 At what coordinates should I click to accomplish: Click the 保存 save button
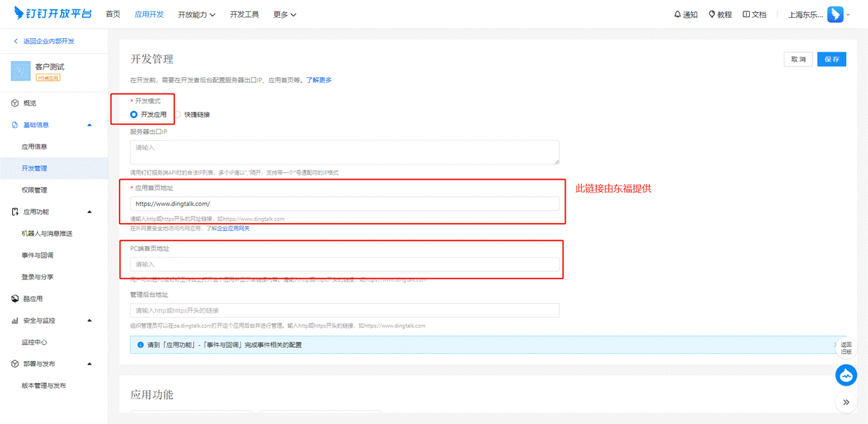[831, 59]
